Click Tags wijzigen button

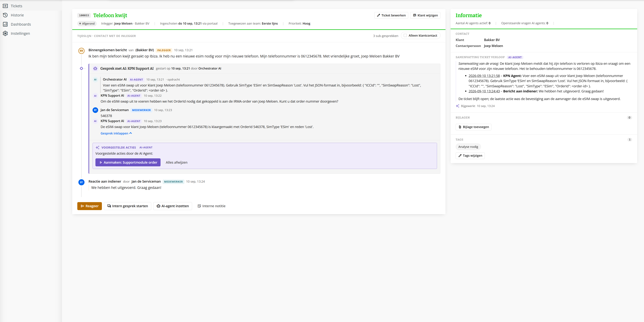[x=470, y=155]
